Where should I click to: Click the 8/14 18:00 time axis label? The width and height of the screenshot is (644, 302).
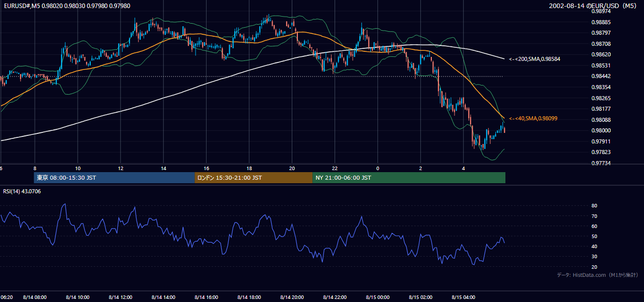tap(249, 297)
